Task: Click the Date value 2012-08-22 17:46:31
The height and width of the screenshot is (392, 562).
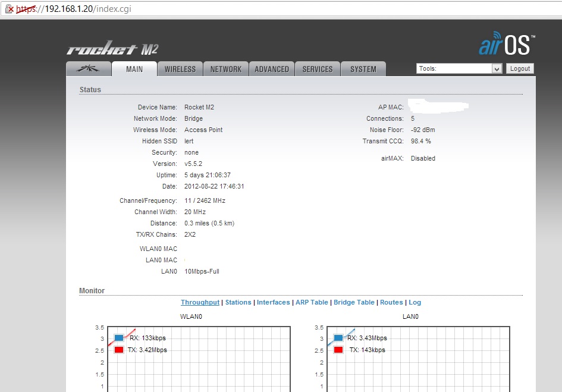Action: point(214,187)
